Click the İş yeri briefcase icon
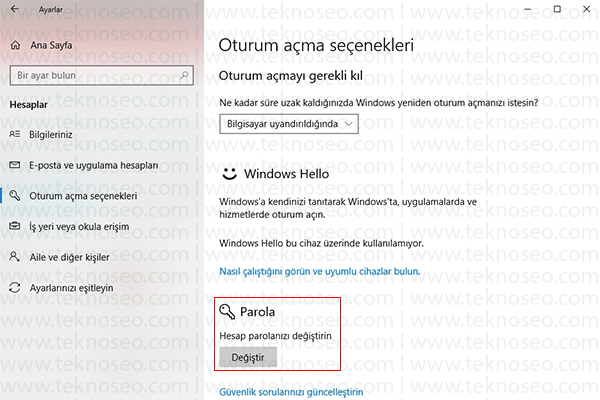 [15, 226]
